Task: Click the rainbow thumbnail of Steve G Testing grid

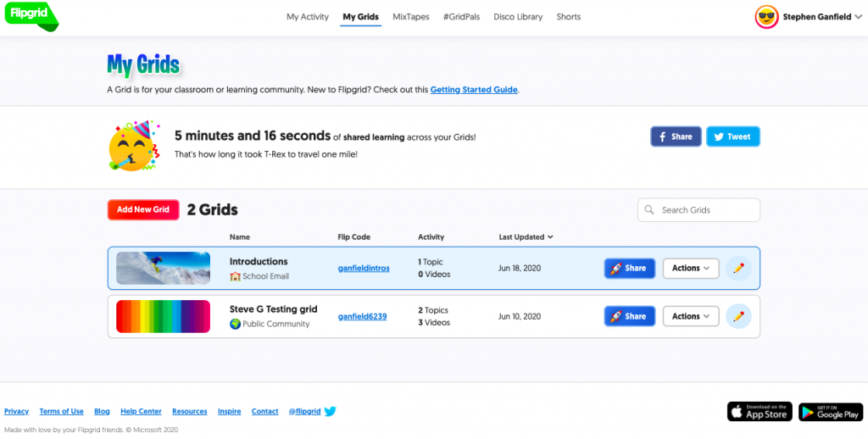Action: click(x=163, y=316)
